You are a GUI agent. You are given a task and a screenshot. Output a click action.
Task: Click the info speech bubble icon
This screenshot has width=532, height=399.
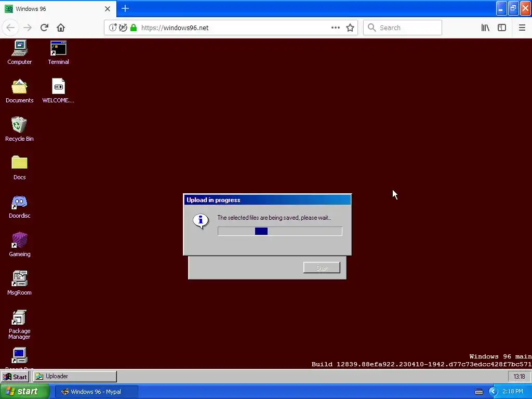(x=201, y=221)
